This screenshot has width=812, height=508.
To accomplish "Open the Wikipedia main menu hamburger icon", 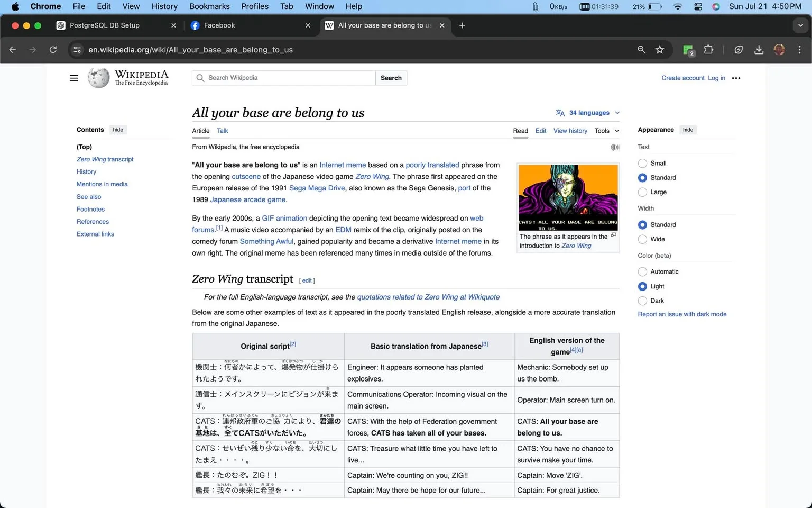I will 73,78.
